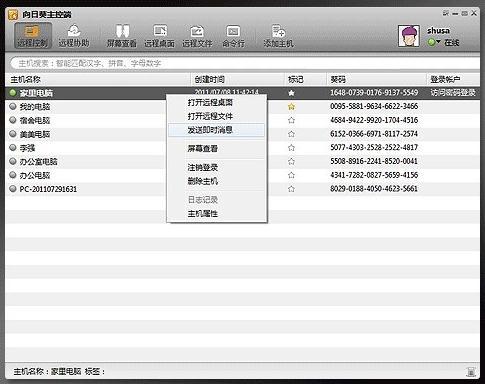This screenshot has height=384, width=485.
Task: Click the 屏幕查看 toolbar icon
Action: point(121,36)
